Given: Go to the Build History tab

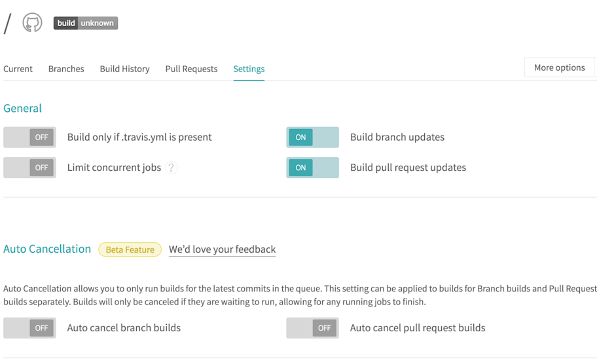Looking at the screenshot, I should point(124,69).
